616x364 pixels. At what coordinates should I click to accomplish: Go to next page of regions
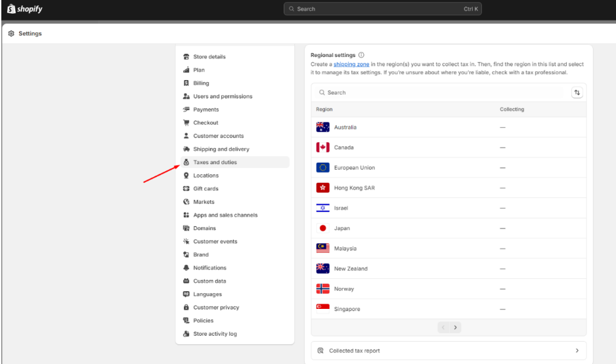tap(455, 327)
